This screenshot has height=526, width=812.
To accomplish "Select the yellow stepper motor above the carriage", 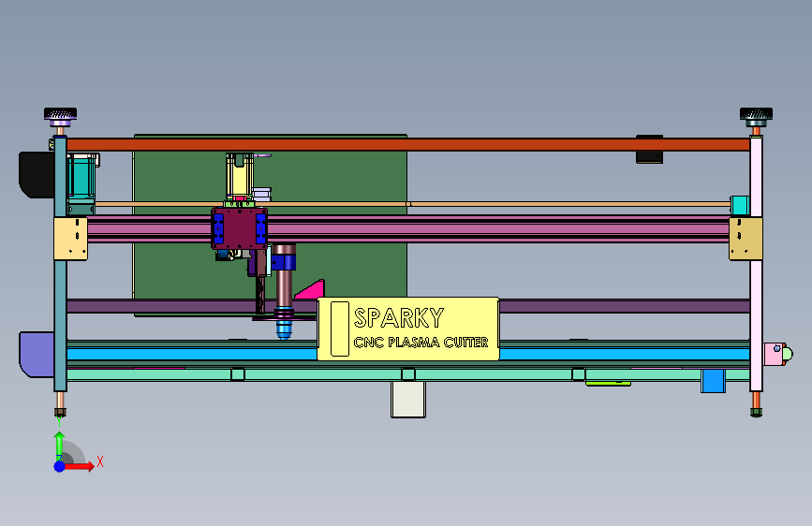I will point(239,176).
